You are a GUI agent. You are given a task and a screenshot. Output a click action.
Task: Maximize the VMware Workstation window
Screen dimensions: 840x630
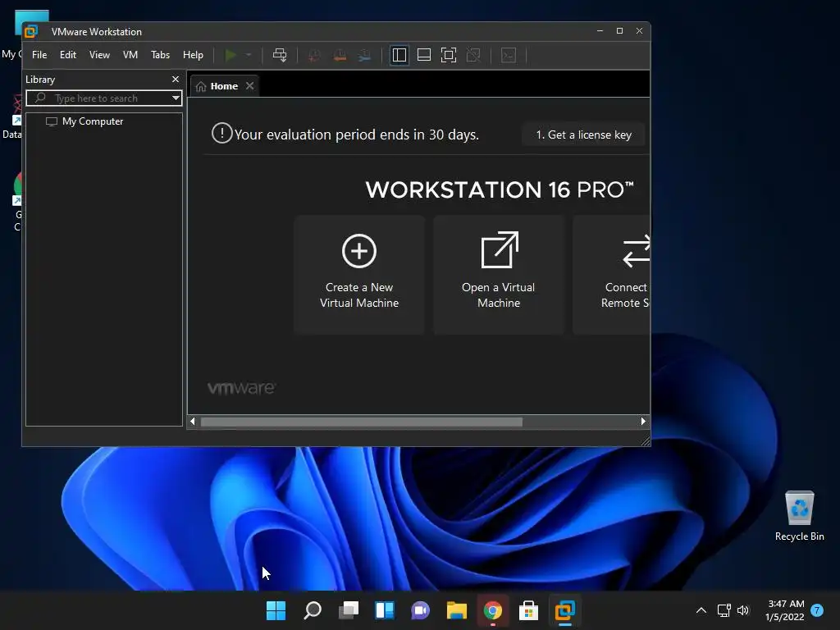point(620,31)
